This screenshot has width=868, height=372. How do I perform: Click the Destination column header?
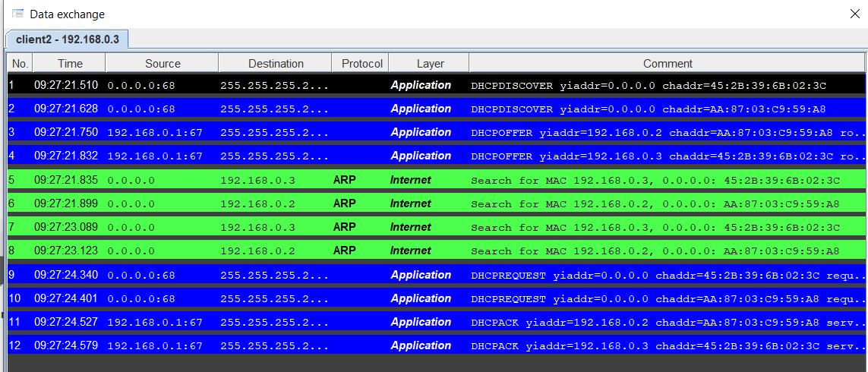276,64
